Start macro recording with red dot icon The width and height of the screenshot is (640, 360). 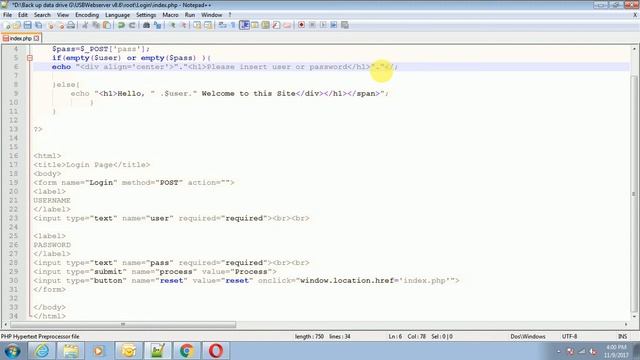301,25
